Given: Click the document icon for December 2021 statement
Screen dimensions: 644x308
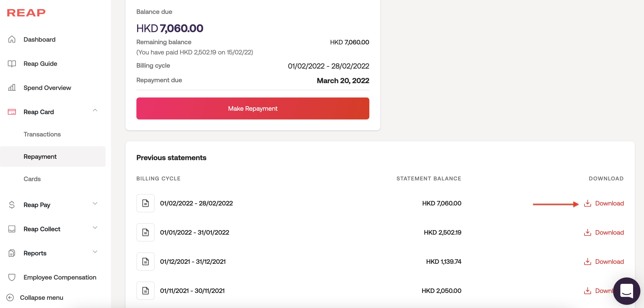Looking at the screenshot, I should pyautogui.click(x=146, y=262).
